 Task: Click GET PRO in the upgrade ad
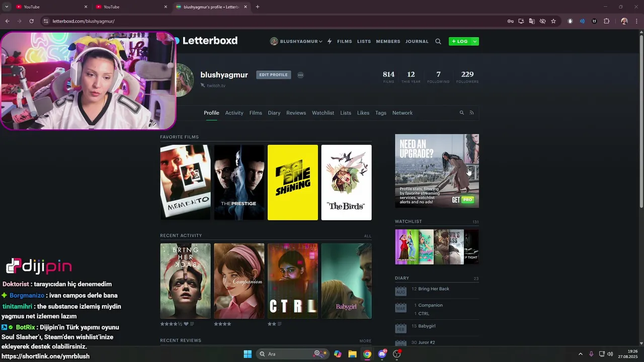pyautogui.click(x=463, y=200)
